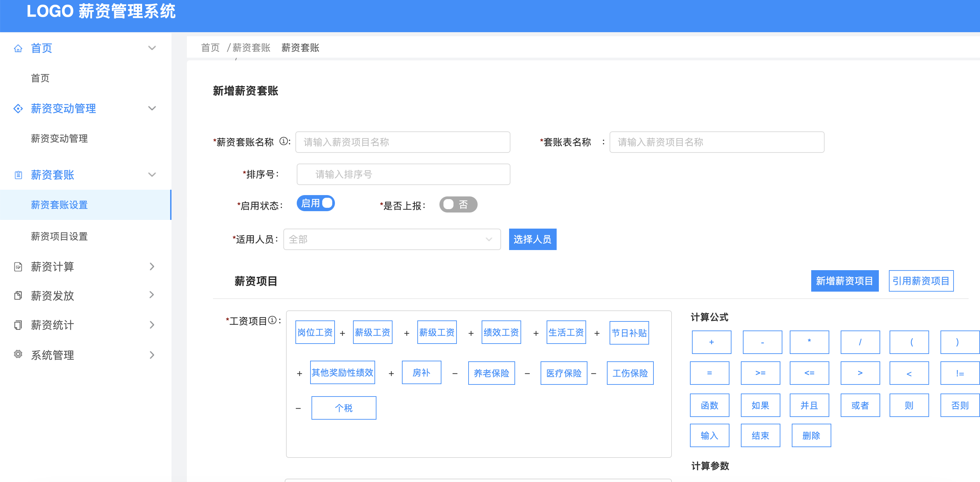Select the 个税 salary item
This screenshot has width=980, height=482.
(344, 408)
